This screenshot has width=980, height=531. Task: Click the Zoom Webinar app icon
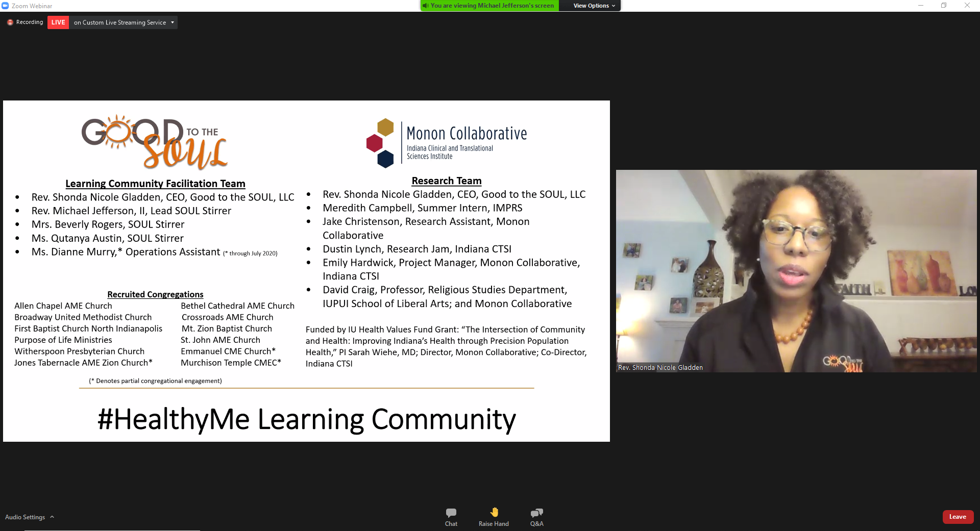5,6
